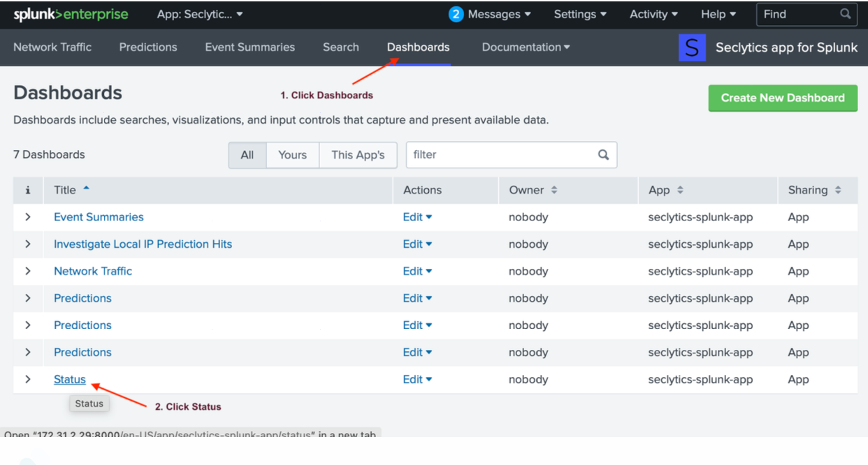Go to the Predictions nav tab
This screenshot has height=465, width=868.
[x=148, y=47]
